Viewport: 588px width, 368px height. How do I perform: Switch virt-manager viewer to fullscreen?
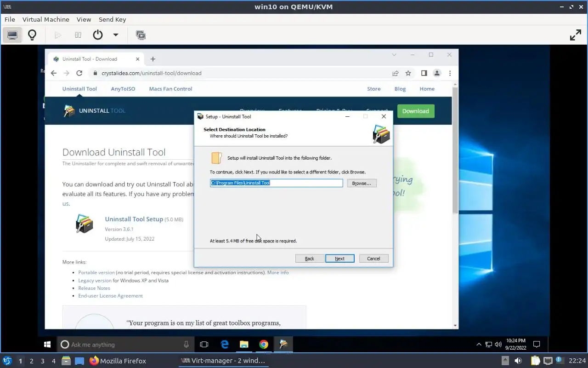pos(575,35)
